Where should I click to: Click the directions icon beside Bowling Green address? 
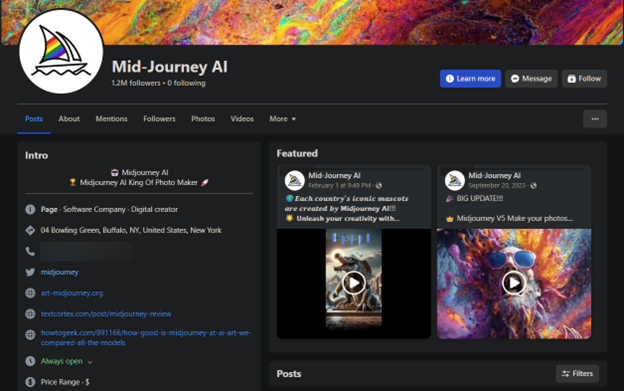[30, 230]
